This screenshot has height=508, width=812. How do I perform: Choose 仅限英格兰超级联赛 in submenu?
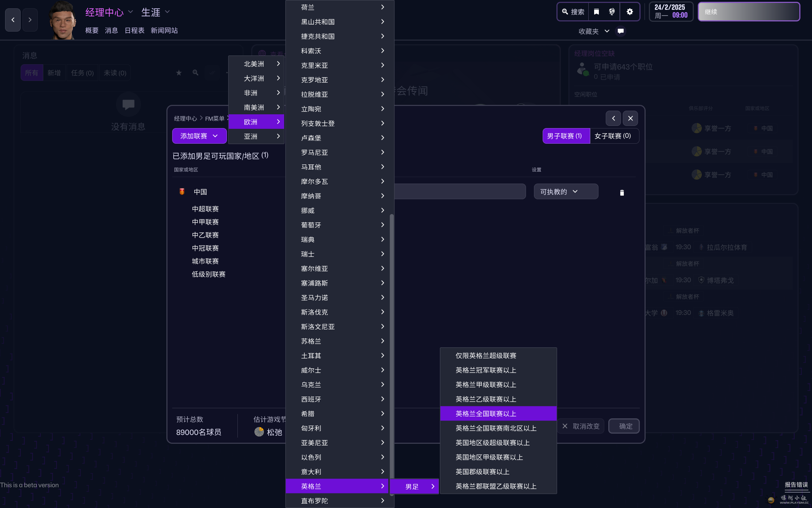486,356
